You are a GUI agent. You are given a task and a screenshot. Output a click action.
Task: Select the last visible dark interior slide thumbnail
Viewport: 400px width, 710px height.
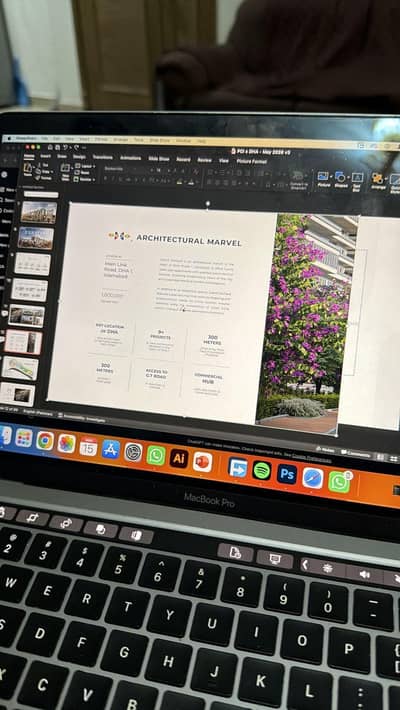pyautogui.click(x=17, y=395)
